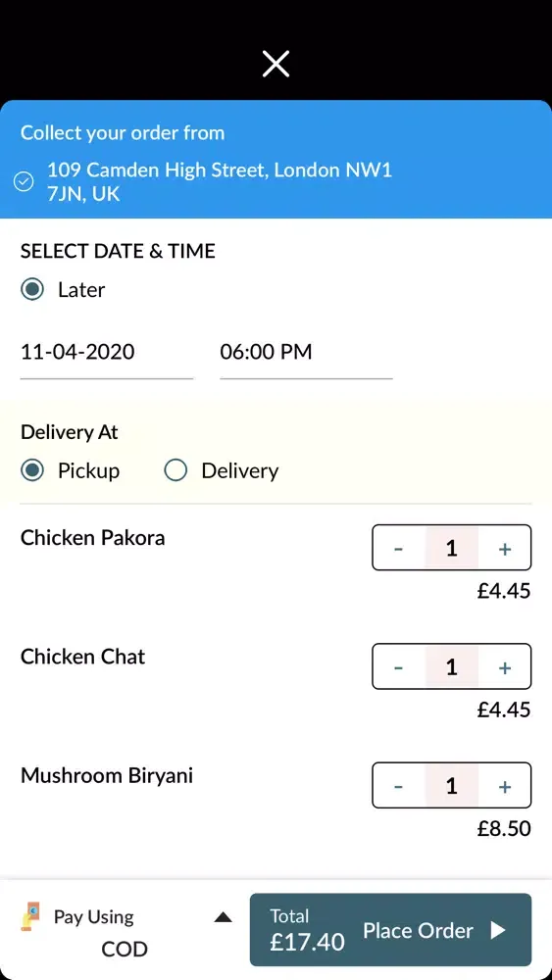Increase Mushroom Biryani quantity with plus
This screenshot has height=980, width=552.
(505, 786)
